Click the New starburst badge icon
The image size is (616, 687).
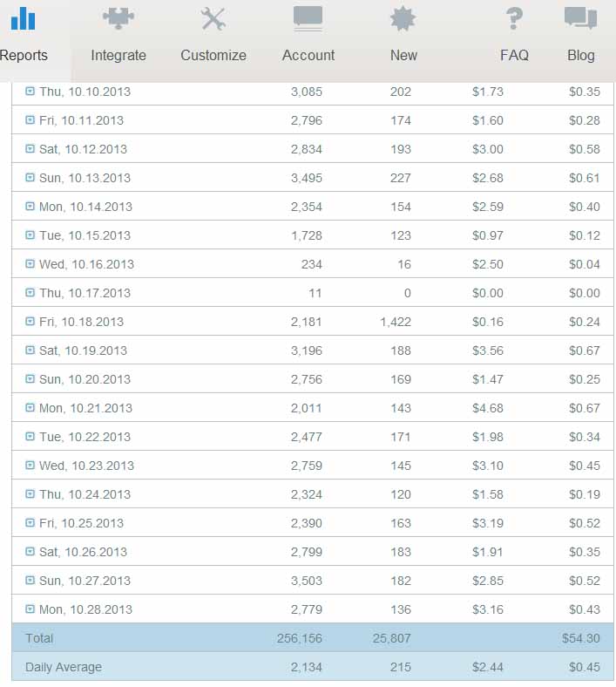403,18
